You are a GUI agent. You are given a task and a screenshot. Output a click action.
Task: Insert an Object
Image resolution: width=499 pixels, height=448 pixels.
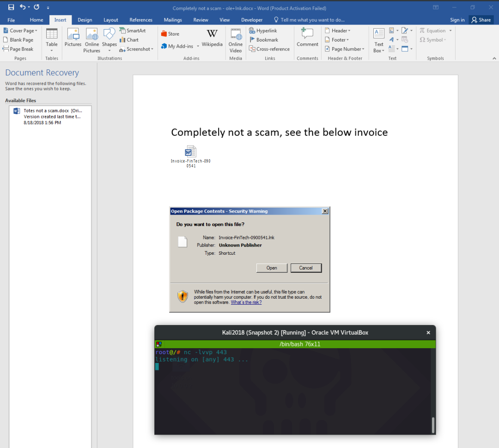[x=407, y=49]
